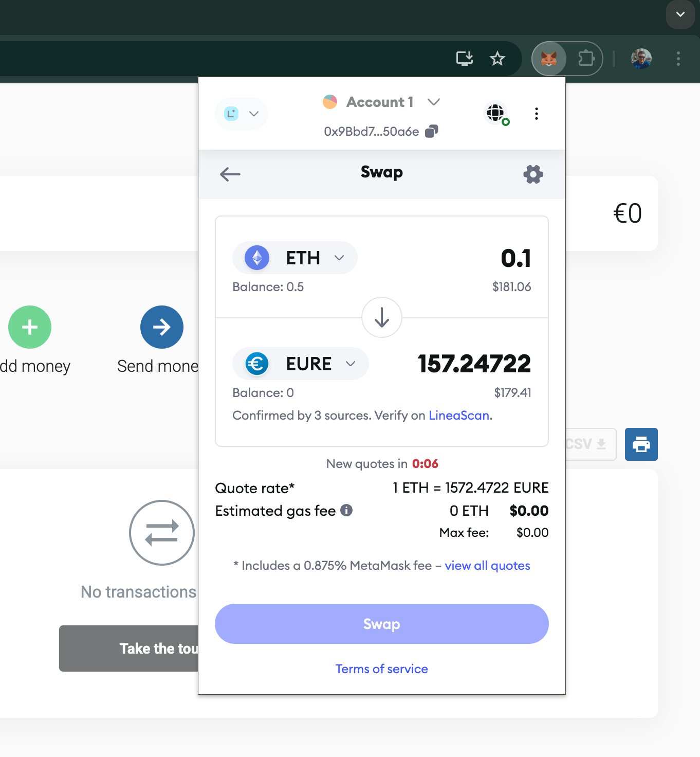This screenshot has width=700, height=757.
Task: Open the MetaMask three-dot options menu
Action: click(x=536, y=114)
